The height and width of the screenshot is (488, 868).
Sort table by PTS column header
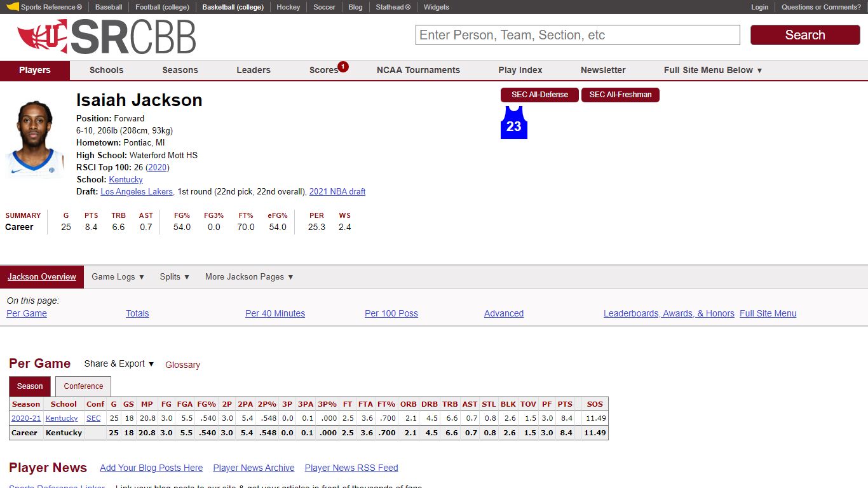tap(565, 404)
